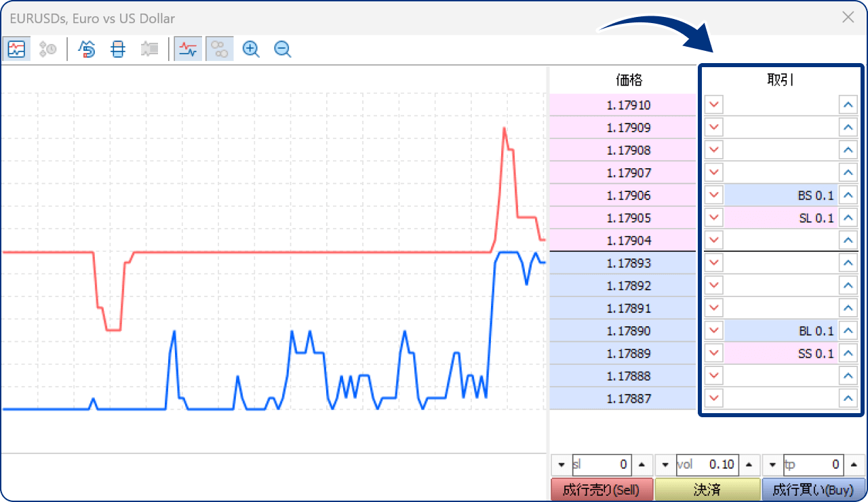Click blue buy arrow at 1.17909
This screenshot has width=868, height=502.
pyautogui.click(x=848, y=128)
